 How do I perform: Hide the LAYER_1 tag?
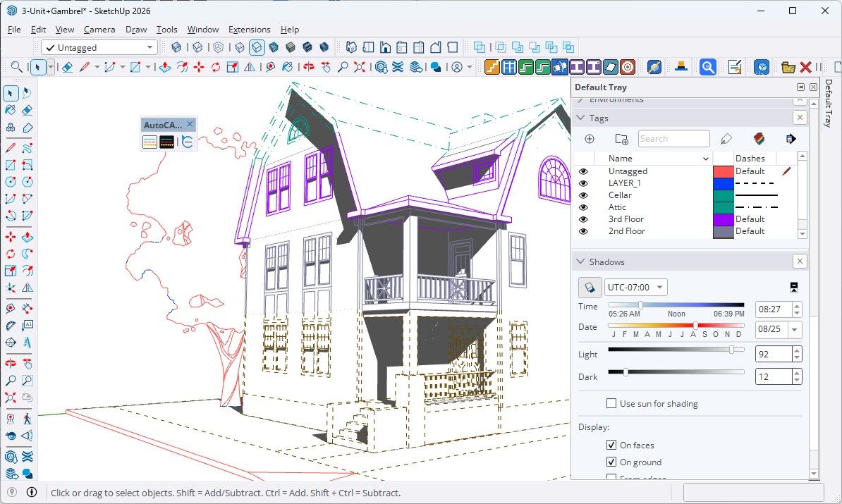583,183
